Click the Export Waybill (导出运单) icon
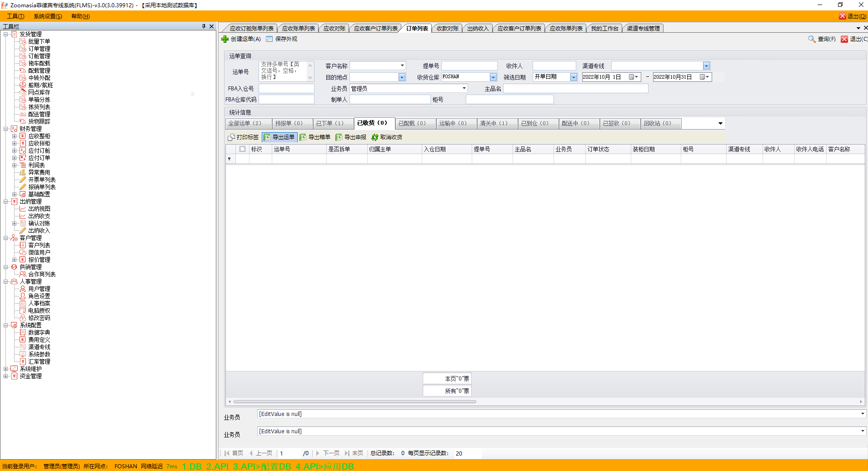The height and width of the screenshot is (471, 868). 267,137
